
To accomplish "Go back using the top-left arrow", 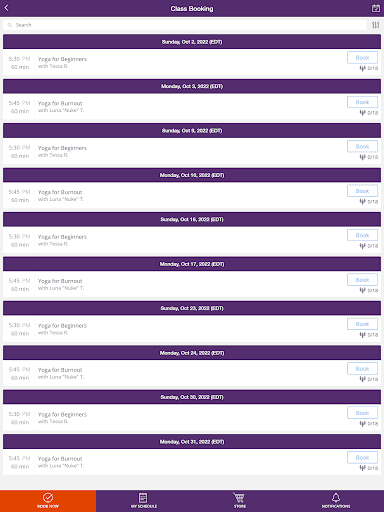I will click(x=6, y=8).
